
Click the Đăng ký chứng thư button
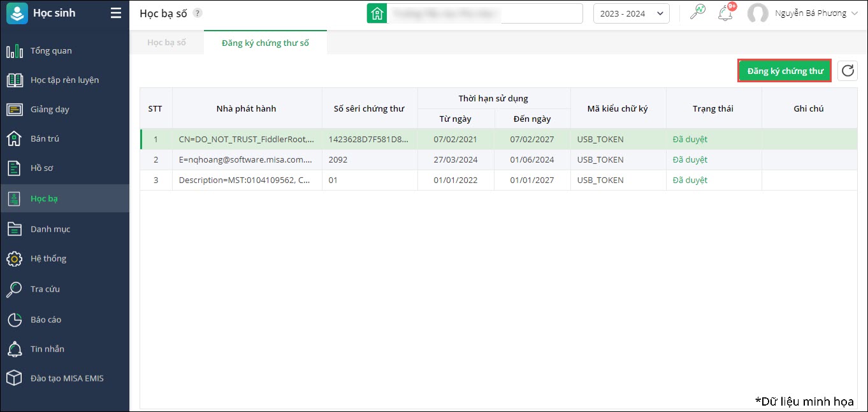785,71
